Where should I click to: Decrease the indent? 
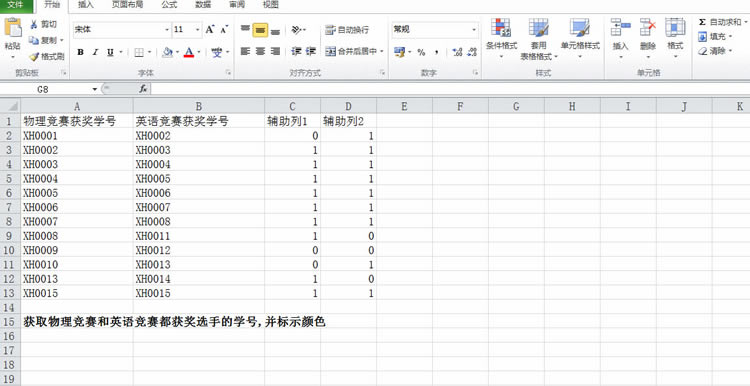pyautogui.click(x=296, y=52)
